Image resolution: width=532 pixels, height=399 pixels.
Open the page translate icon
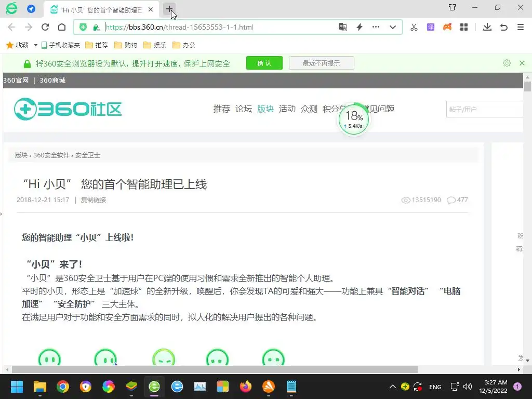point(343,27)
